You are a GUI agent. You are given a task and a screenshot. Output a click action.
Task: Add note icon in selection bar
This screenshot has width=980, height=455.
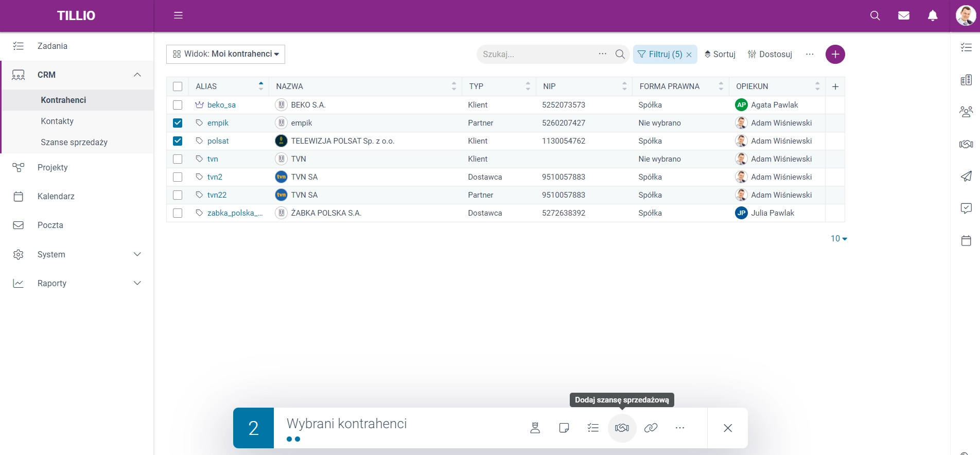click(x=564, y=428)
